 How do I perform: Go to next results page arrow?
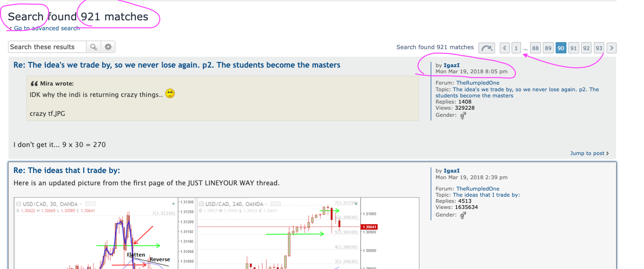[611, 48]
